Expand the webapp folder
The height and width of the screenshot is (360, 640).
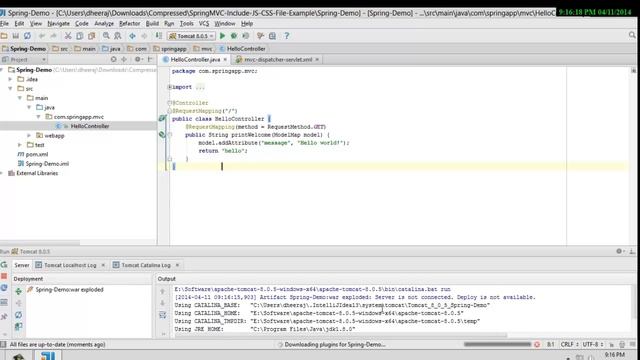coord(29,136)
